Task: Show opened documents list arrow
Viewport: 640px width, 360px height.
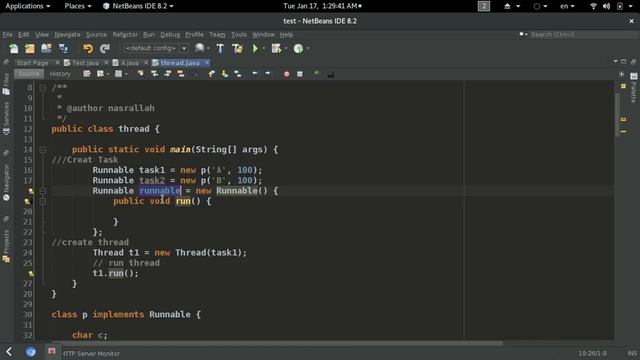Action: (615, 62)
